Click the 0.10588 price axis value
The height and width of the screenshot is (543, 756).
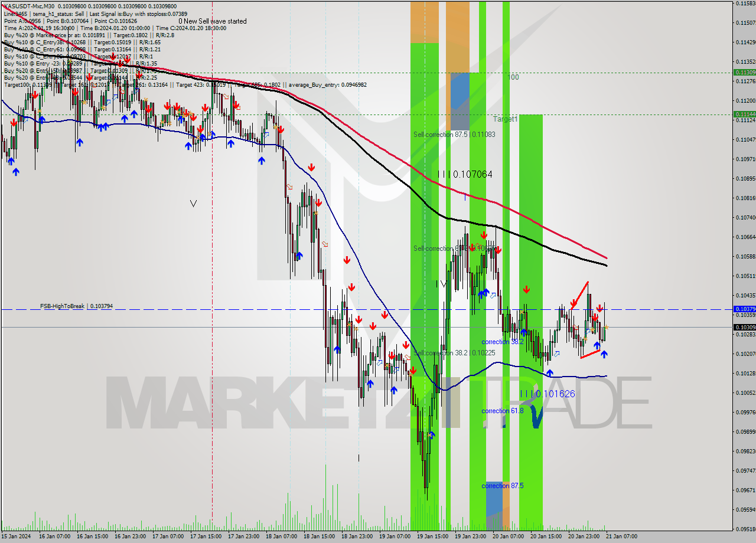coord(746,256)
